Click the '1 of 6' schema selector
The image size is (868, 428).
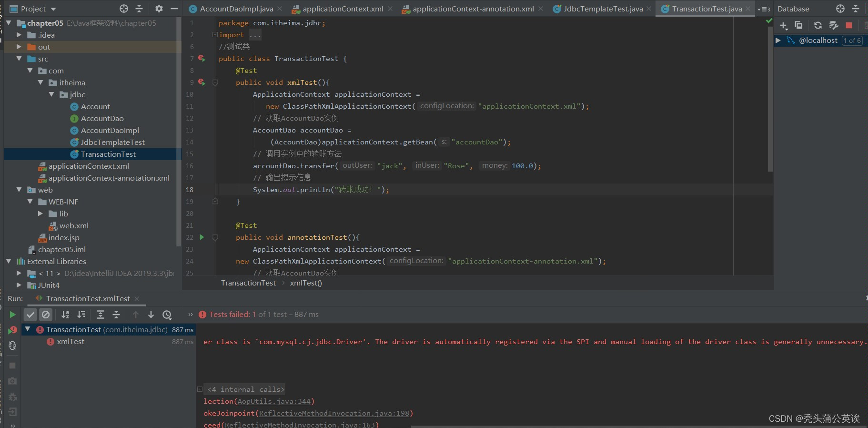(852, 41)
